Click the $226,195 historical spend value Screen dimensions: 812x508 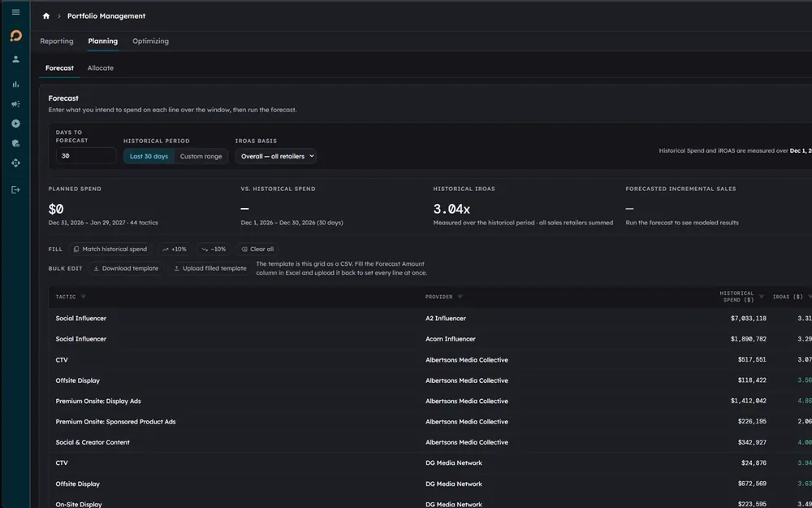pyautogui.click(x=752, y=422)
